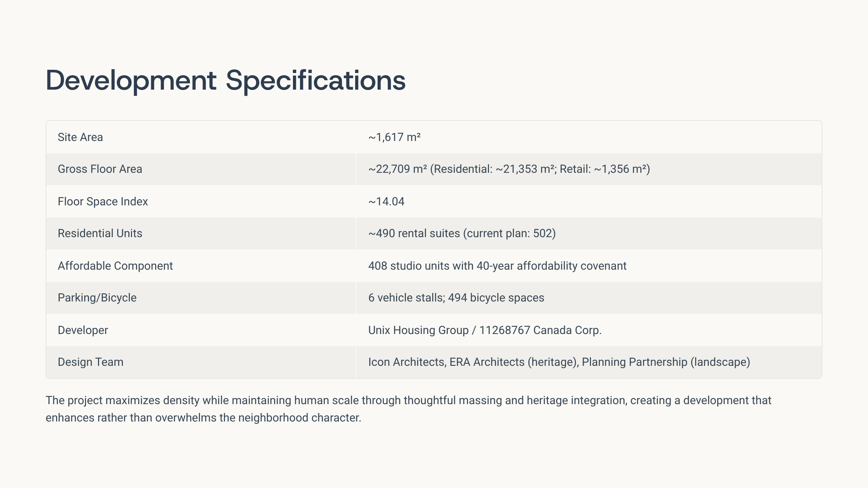Select the "~490 rental suites" value text
Viewport: 868px width, 488px height.
(x=414, y=234)
